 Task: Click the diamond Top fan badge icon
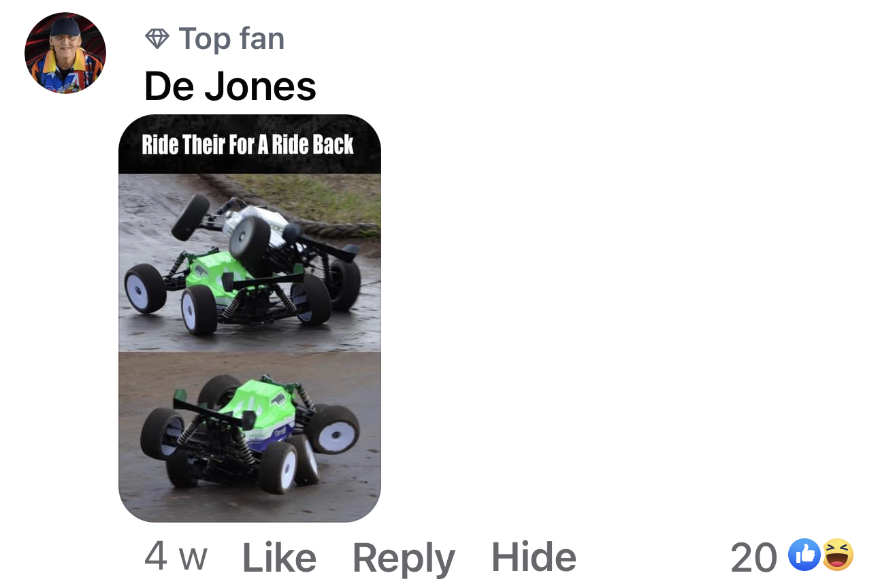157,39
